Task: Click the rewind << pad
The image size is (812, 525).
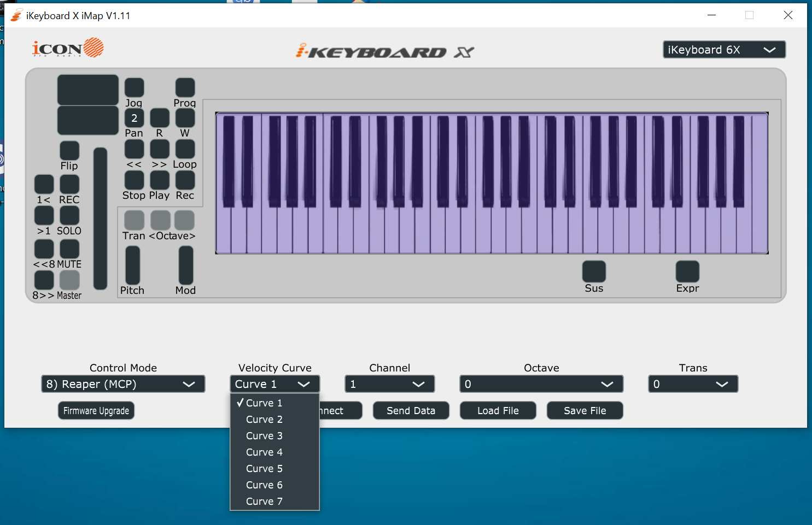Action: (x=134, y=149)
